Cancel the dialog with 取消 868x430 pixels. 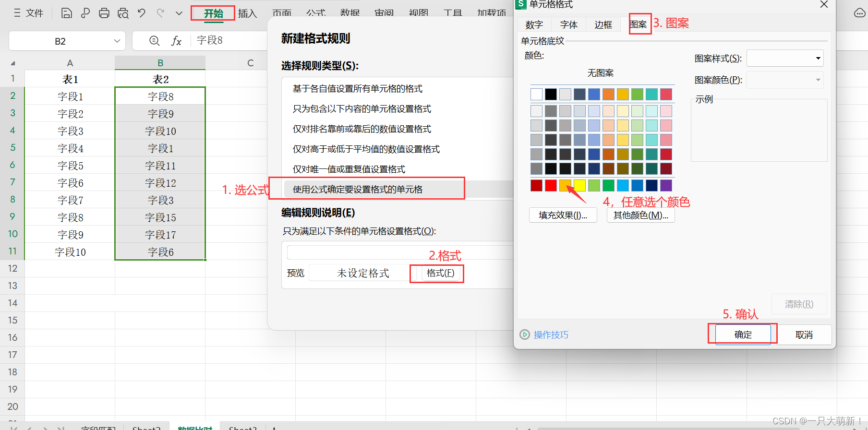point(804,334)
